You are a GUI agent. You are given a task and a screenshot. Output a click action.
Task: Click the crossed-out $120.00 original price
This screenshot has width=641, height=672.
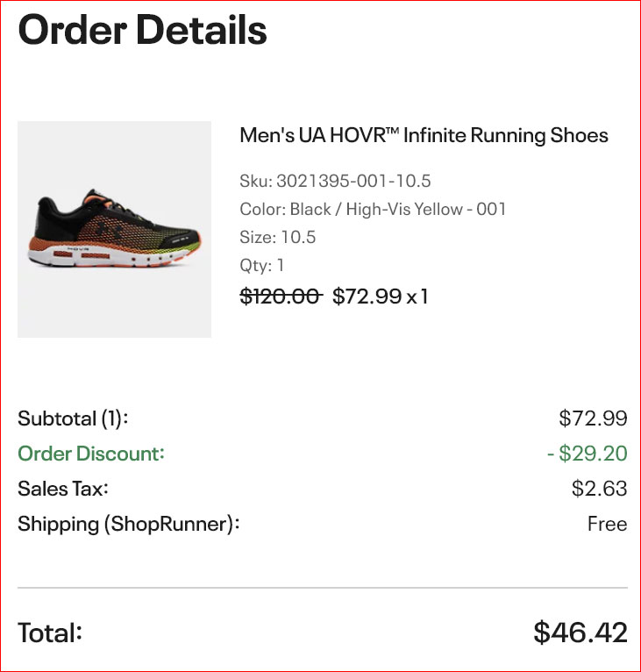pyautogui.click(x=281, y=297)
